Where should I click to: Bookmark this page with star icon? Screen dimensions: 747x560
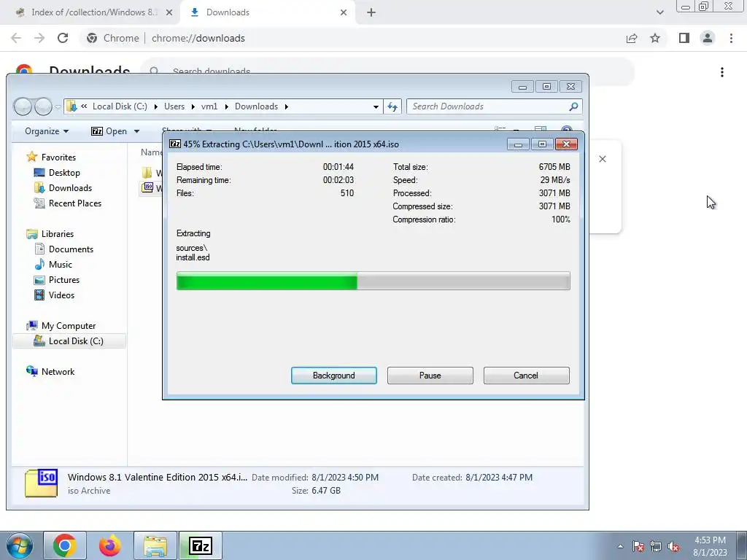coord(655,38)
